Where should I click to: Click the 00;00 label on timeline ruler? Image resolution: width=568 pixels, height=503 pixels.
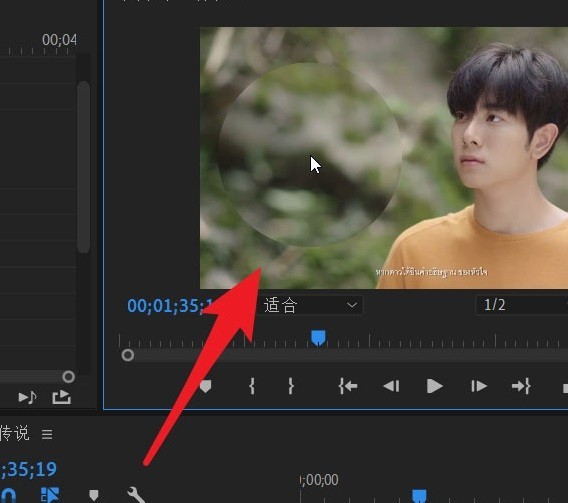click(x=319, y=480)
